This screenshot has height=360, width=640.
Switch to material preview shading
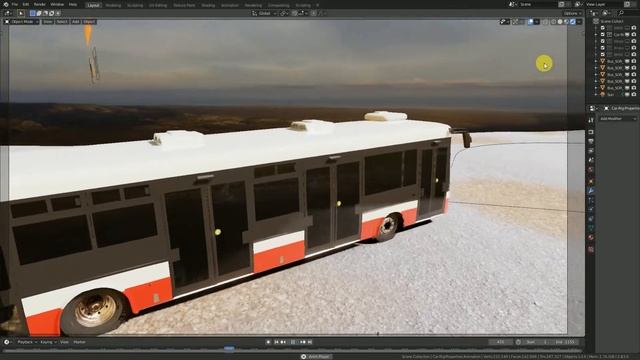pos(567,22)
